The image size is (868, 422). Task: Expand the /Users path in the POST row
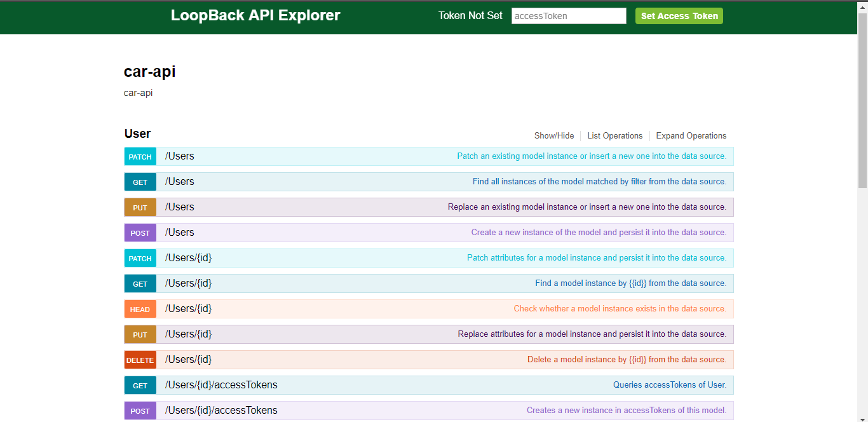pos(180,233)
